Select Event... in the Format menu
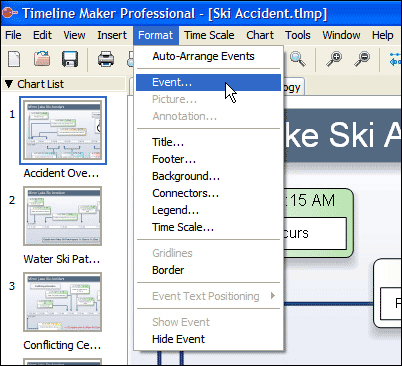The image size is (402, 366). (208, 82)
